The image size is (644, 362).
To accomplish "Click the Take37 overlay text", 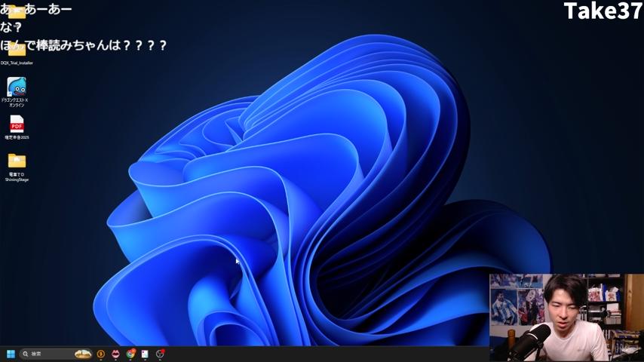I will point(602,11).
